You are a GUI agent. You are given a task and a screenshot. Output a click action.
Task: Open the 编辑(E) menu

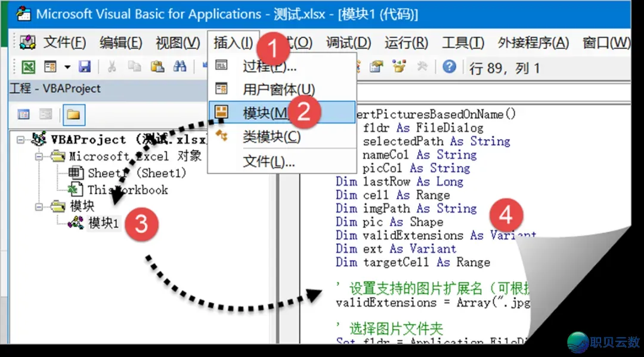120,42
